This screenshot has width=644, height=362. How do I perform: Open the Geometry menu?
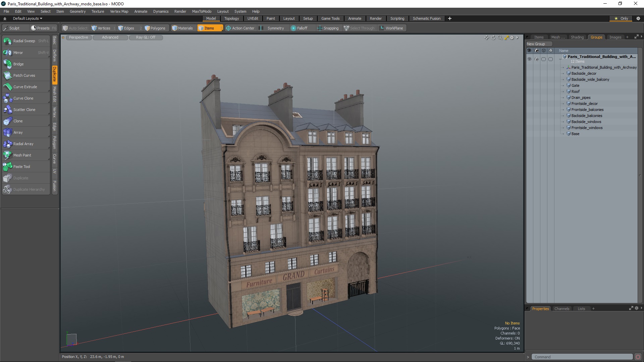tap(77, 11)
